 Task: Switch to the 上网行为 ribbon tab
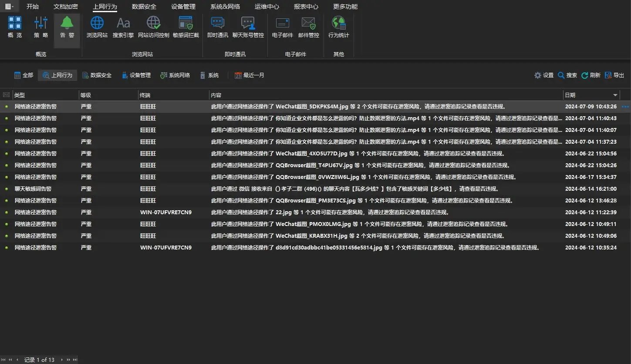pos(105,7)
